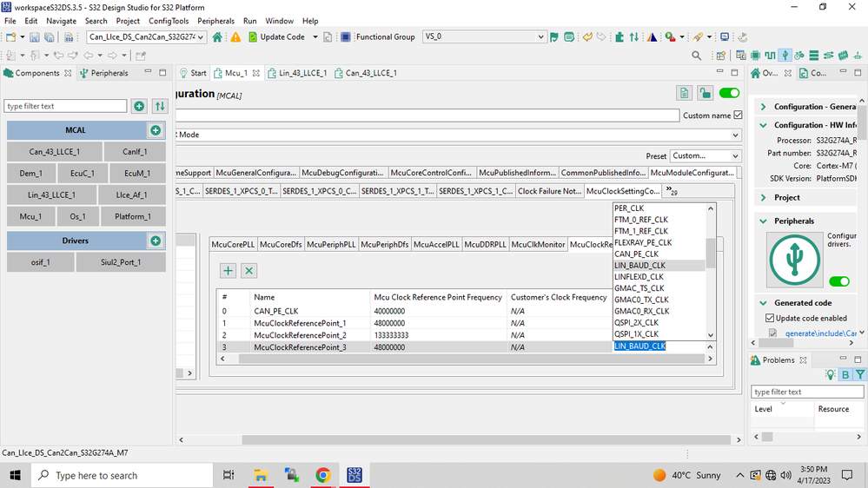This screenshot has width=868, height=488.
Task: Expand Configuration - General section
Action: pyautogui.click(x=764, y=107)
